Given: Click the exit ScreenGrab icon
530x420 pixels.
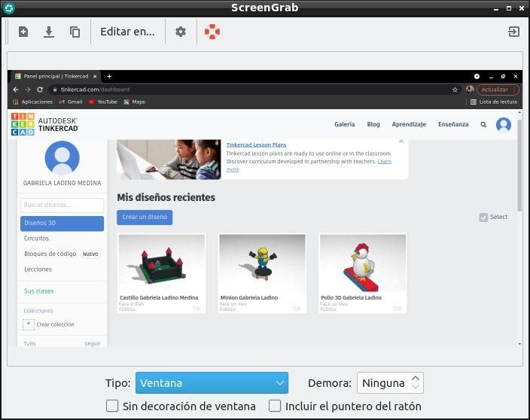Looking at the screenshot, I should [513, 32].
